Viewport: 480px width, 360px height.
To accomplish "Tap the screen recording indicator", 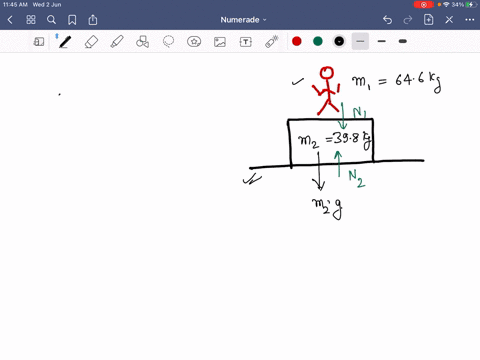I will (x=424, y=5).
